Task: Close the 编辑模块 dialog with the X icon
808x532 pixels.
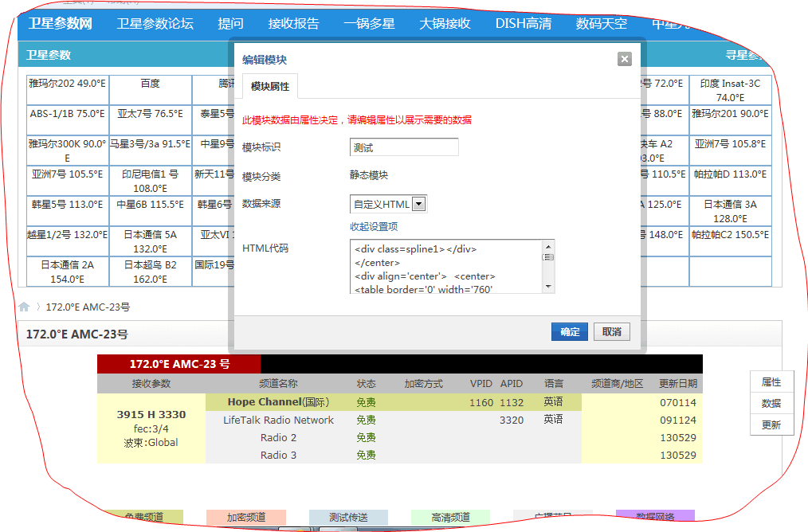Action: pos(625,59)
